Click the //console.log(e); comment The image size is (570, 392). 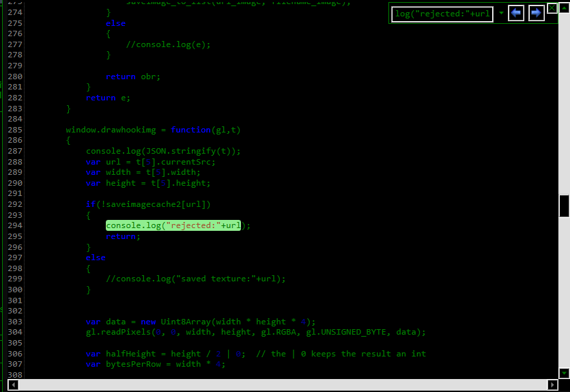point(168,44)
